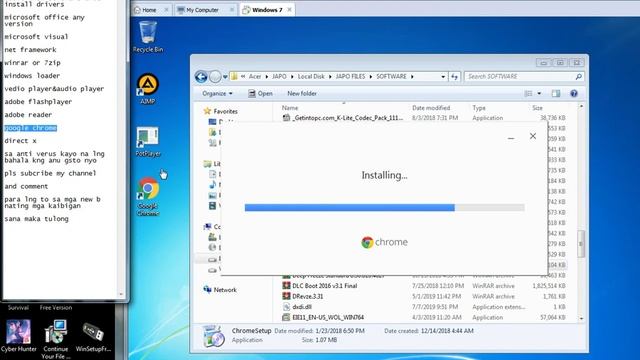Open the Organize dropdown menu

tap(217, 93)
